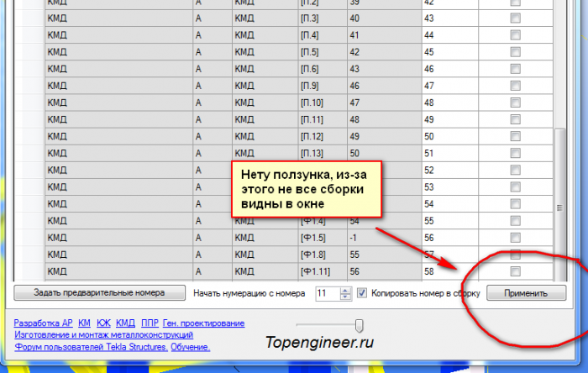The image size is (588, 373).
Task: Open the КМ link
Action: click(84, 323)
